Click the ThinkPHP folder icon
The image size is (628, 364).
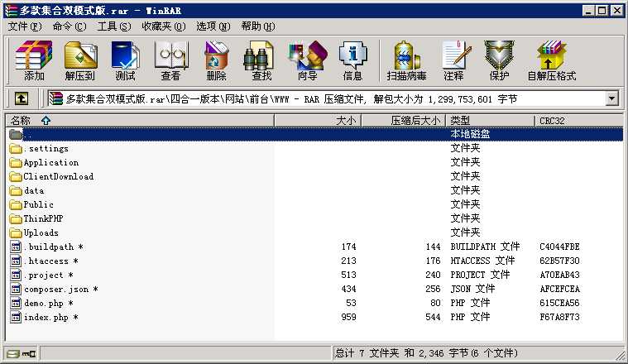pyautogui.click(x=16, y=219)
